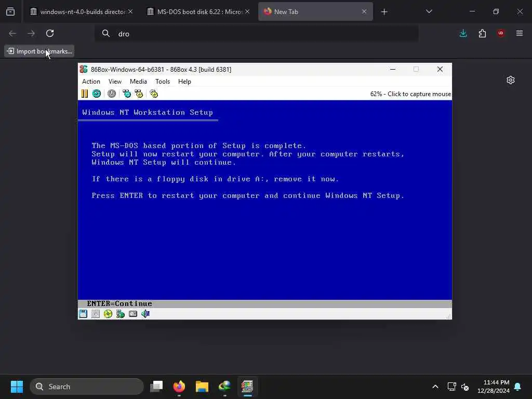Click '62% - Click to capture mouse' text
The width and height of the screenshot is (532, 399).
pos(410,94)
